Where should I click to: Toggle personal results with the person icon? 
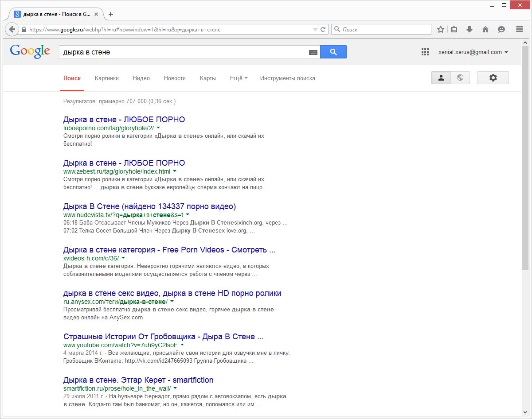click(441, 78)
